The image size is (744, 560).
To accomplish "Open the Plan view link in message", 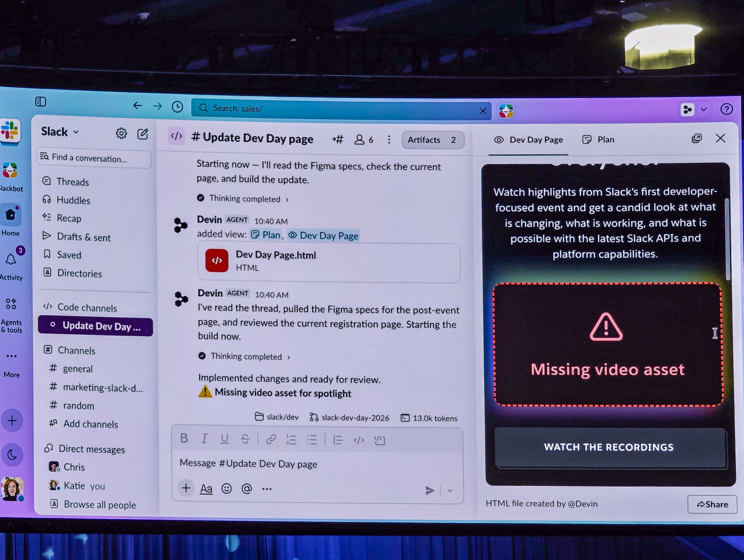I will (x=266, y=235).
